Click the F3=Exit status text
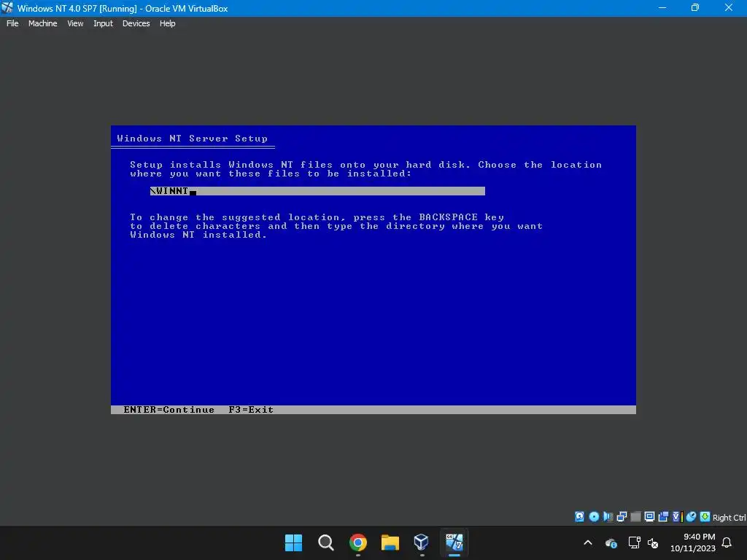 [x=251, y=410]
